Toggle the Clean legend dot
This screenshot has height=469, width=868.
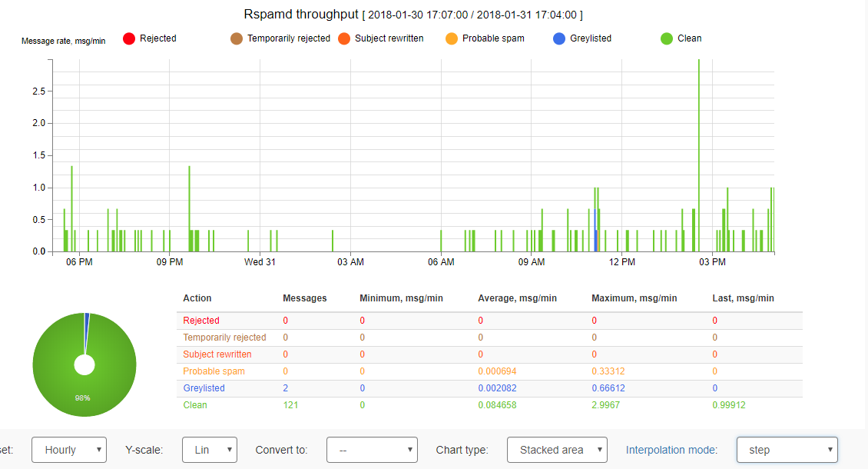(x=667, y=38)
